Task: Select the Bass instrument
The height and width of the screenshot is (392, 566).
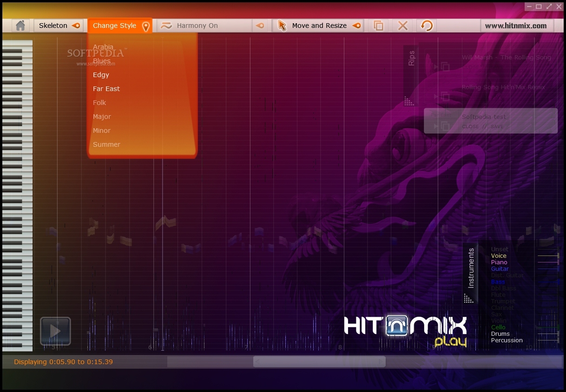Action: pyautogui.click(x=498, y=282)
